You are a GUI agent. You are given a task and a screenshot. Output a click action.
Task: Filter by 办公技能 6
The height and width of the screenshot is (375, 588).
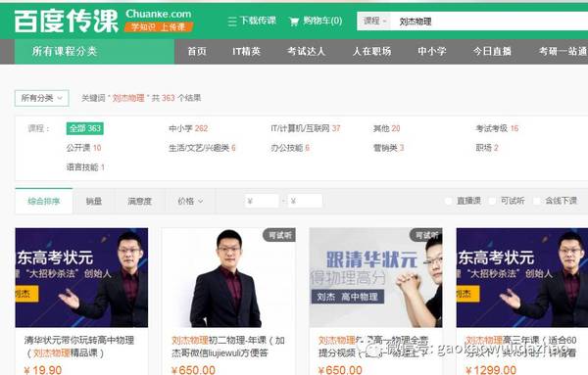[290, 148]
